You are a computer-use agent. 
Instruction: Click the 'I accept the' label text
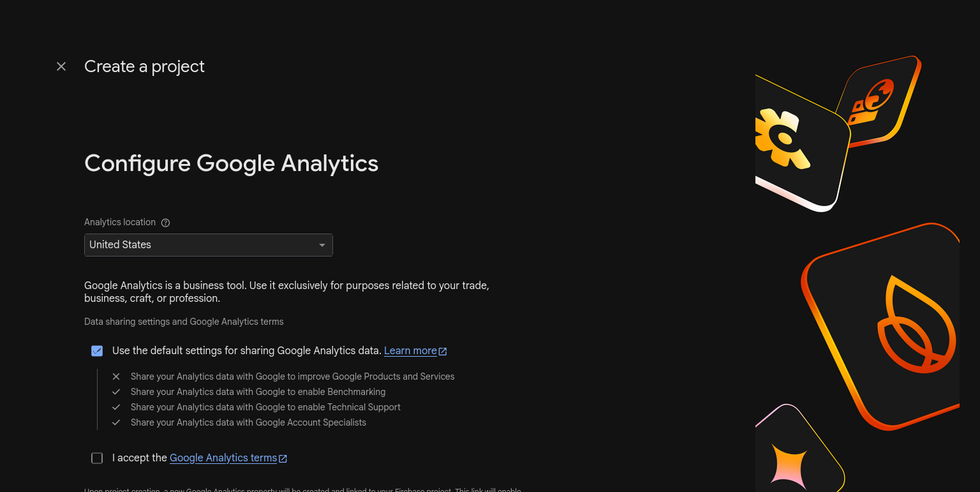(140, 458)
